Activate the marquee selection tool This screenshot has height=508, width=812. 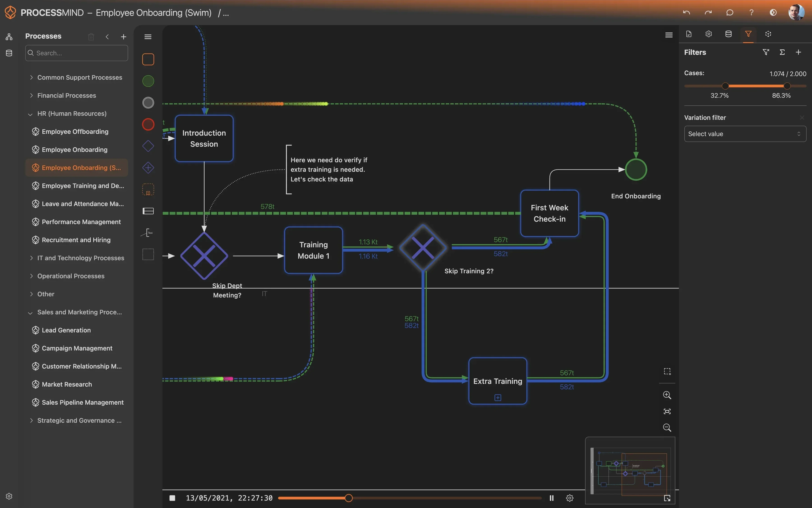tap(667, 371)
